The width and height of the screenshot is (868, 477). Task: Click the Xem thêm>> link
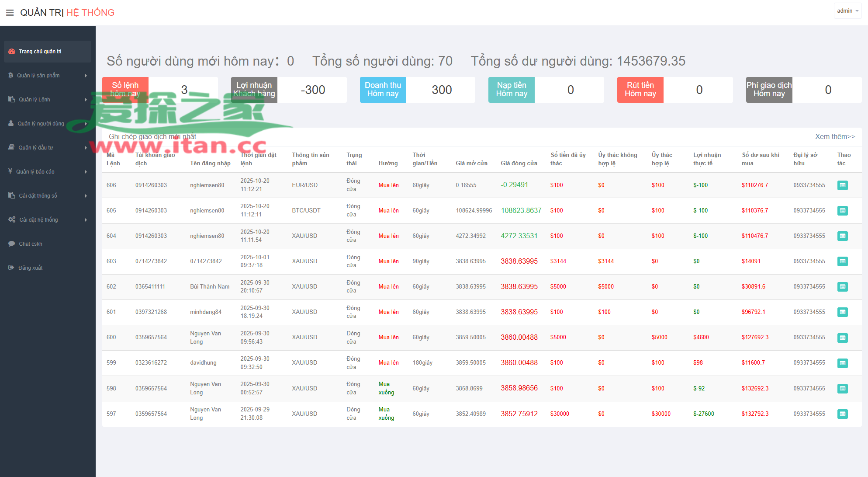tap(834, 137)
